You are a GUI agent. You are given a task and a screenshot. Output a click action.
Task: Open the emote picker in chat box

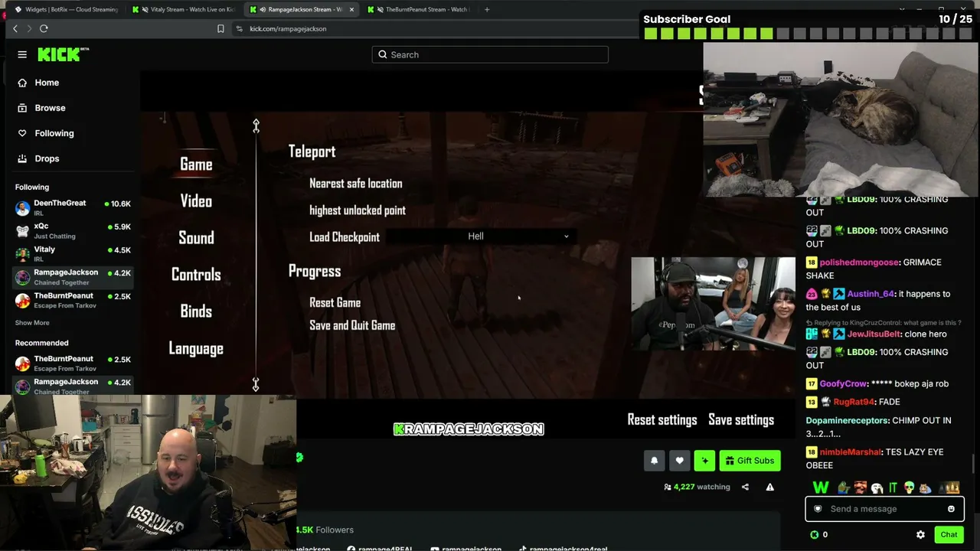(951, 509)
